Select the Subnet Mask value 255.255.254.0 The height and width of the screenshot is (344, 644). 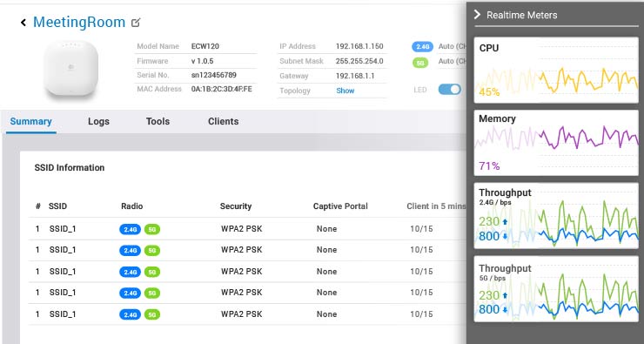(x=359, y=61)
